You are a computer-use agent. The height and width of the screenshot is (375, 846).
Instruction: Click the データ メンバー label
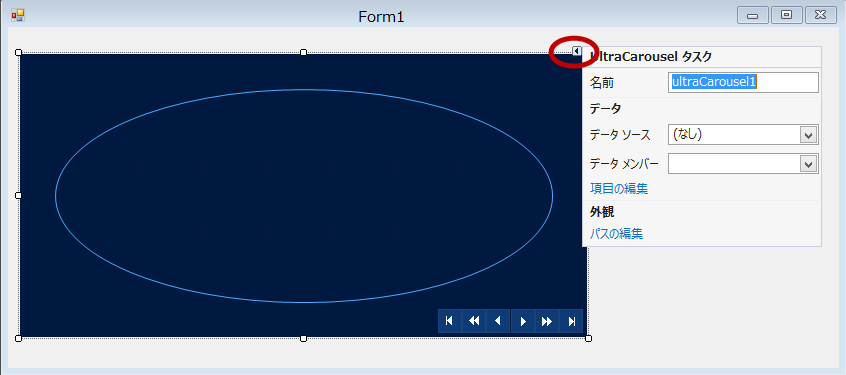pyautogui.click(x=624, y=164)
